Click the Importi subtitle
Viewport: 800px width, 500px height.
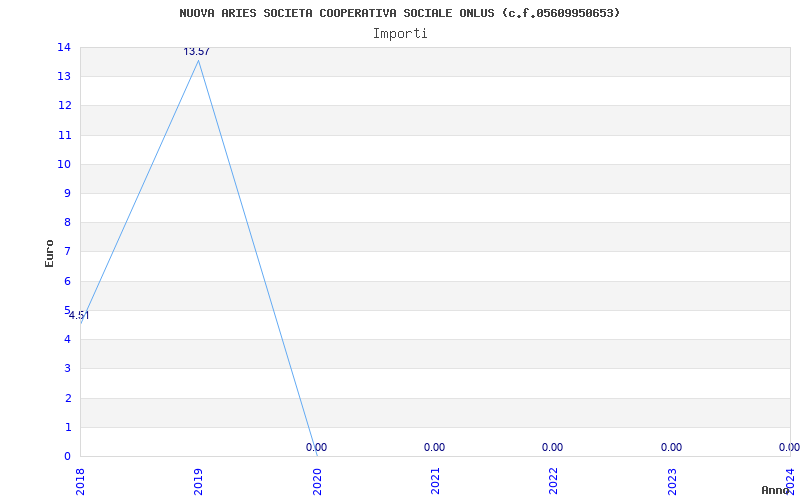(400, 34)
